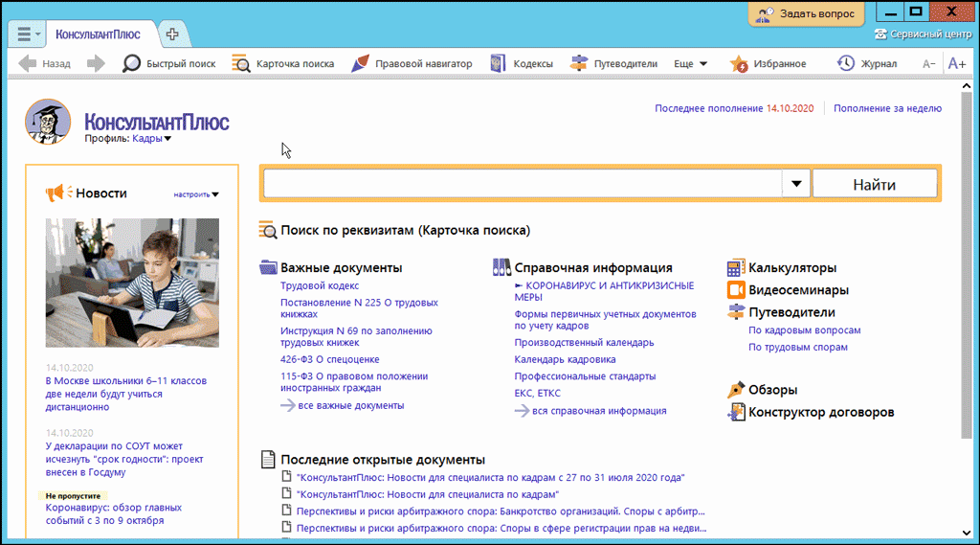Open Инструкция N 69 link
The width and height of the screenshot is (980, 545).
[x=356, y=336]
